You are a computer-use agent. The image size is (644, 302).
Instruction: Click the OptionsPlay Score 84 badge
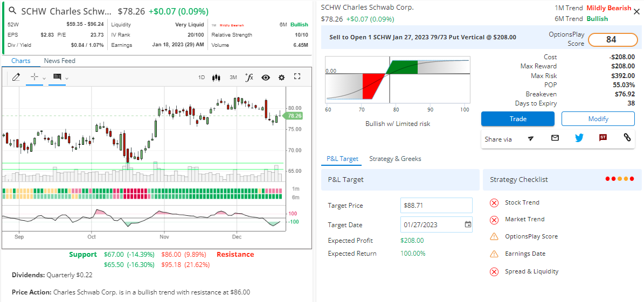point(612,40)
